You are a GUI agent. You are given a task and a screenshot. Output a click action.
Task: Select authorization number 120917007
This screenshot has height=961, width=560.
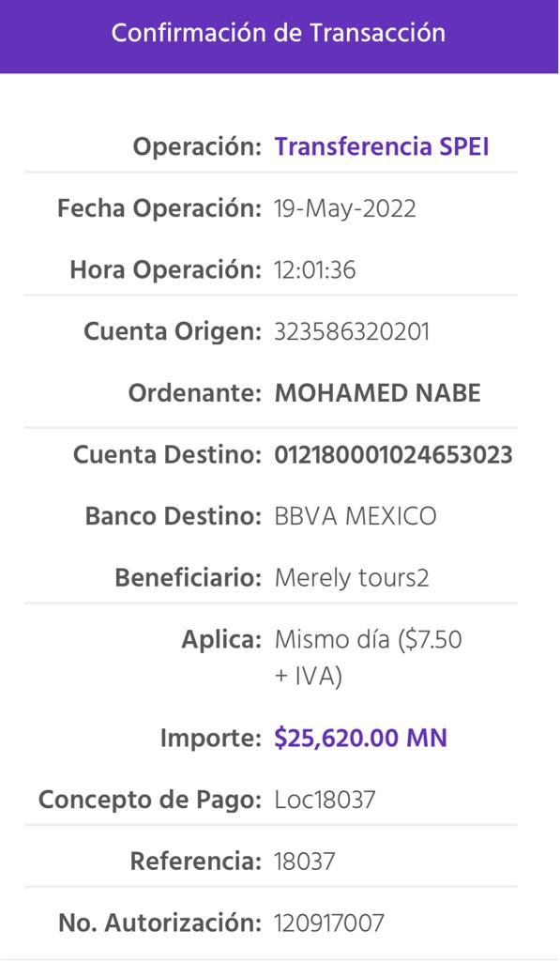[329, 923]
